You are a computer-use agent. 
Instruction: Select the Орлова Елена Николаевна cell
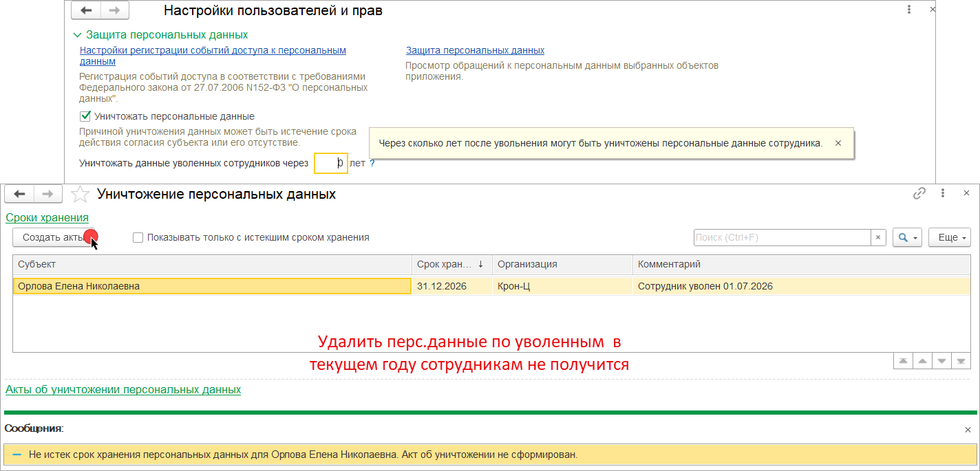click(212, 286)
